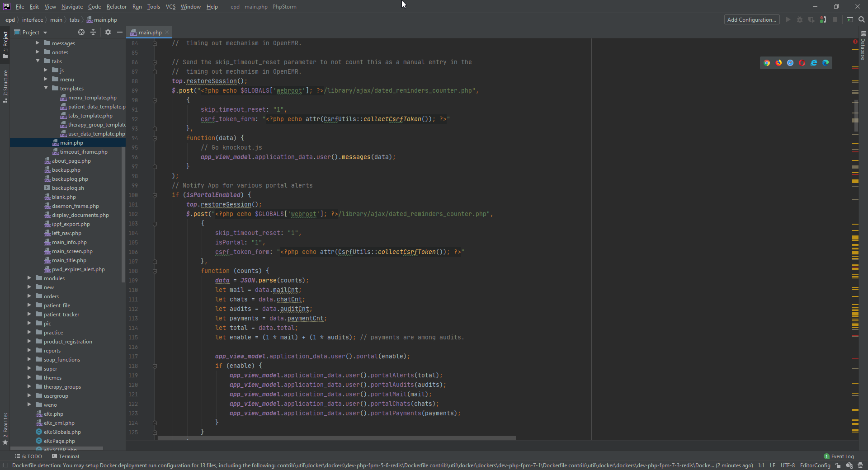Image resolution: width=868 pixels, height=470 pixels.
Task: Click Locate/Select Opened File crosshair icon
Action: pos(81,32)
